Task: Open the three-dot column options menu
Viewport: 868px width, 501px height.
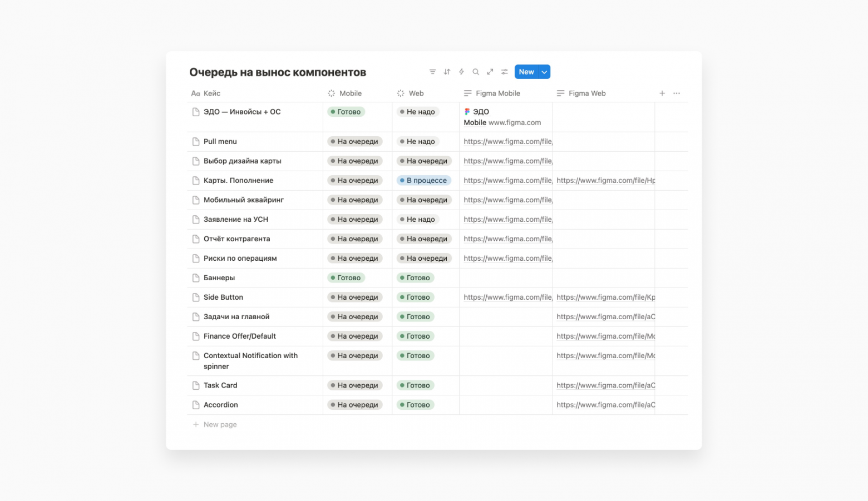Action: click(677, 93)
